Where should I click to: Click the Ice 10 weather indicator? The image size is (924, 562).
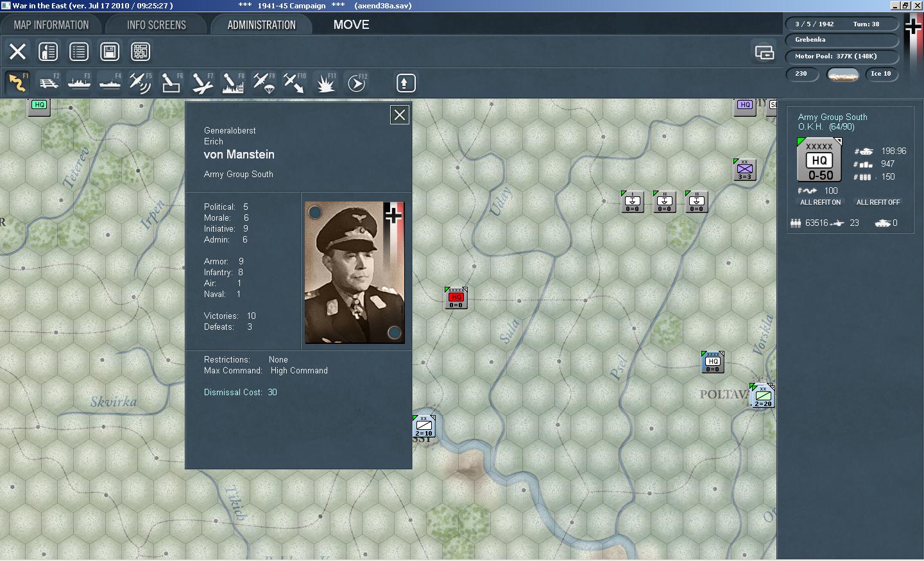(x=881, y=74)
